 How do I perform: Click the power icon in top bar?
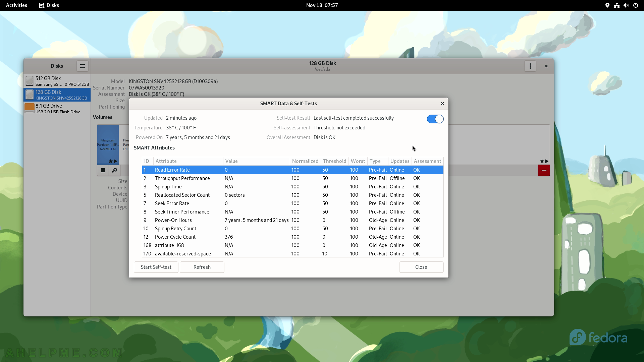[635, 5]
